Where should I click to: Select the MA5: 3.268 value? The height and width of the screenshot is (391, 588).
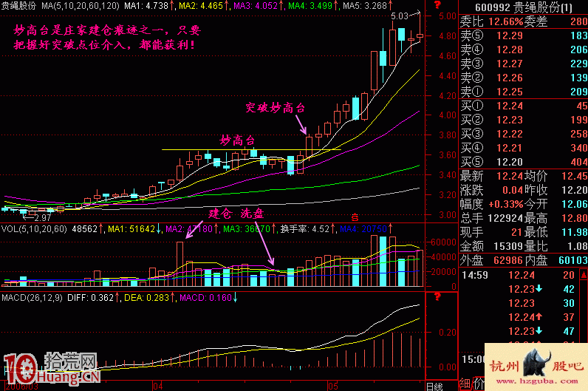365,6
